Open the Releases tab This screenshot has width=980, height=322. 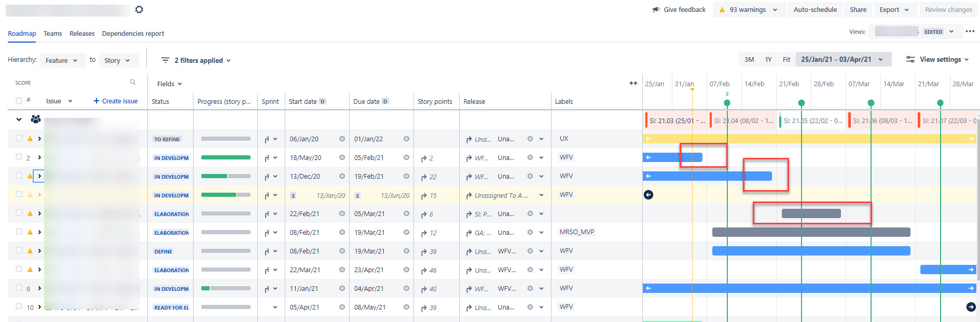(x=82, y=33)
